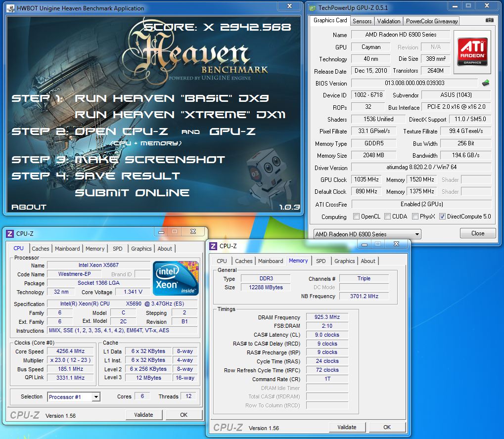Image resolution: width=504 pixels, height=439 pixels.
Task: Click the HWBOT Heaven window title icon
Action: [10, 8]
